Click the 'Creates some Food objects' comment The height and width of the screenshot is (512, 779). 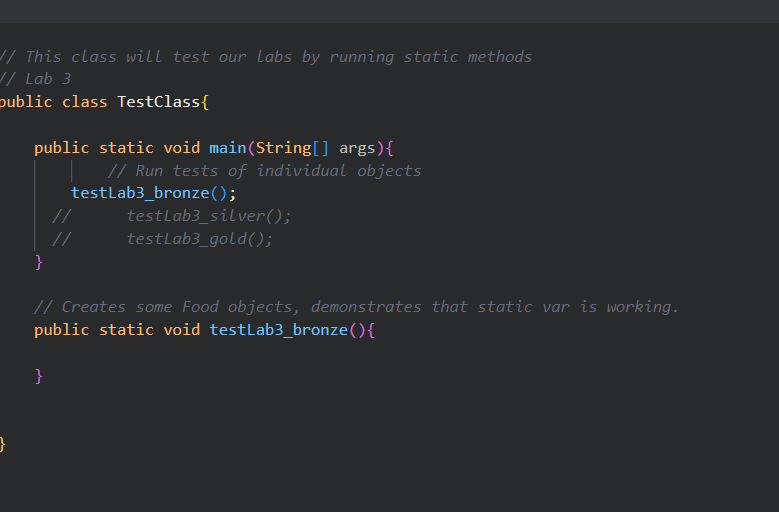(356, 307)
